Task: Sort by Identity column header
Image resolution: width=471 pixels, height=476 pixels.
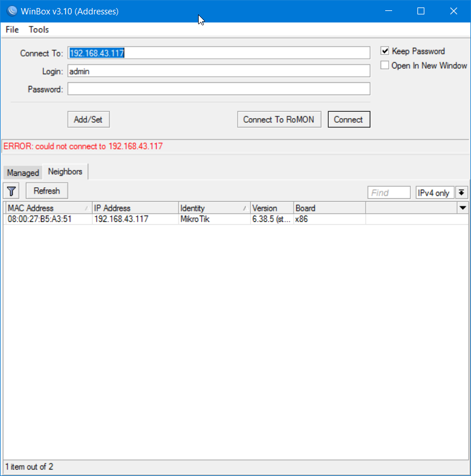Action: click(x=214, y=208)
